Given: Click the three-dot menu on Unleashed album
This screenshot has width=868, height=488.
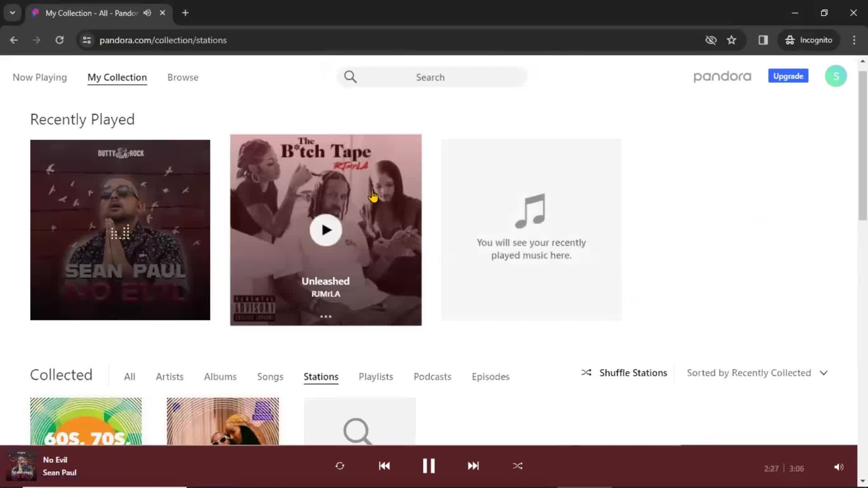Looking at the screenshot, I should tap(325, 316).
